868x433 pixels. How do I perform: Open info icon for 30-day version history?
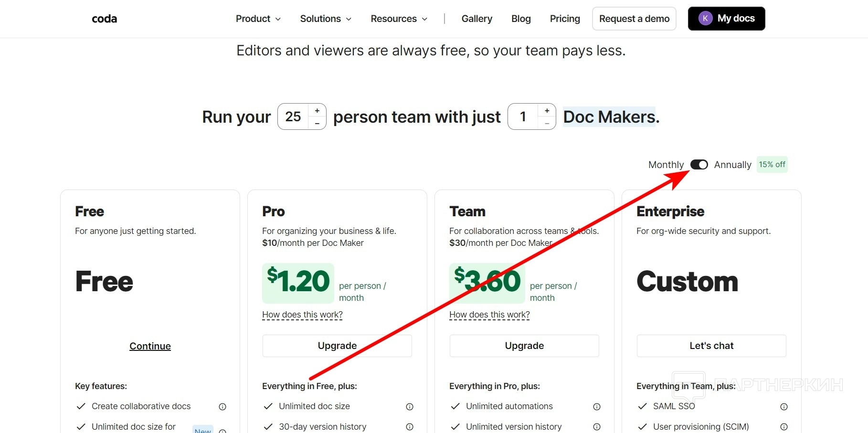coord(410,427)
